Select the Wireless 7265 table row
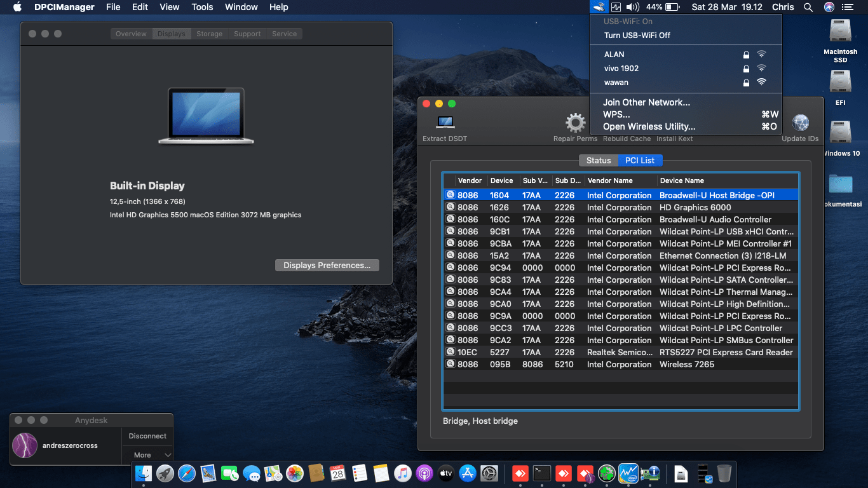This screenshot has width=868, height=488. coord(620,364)
